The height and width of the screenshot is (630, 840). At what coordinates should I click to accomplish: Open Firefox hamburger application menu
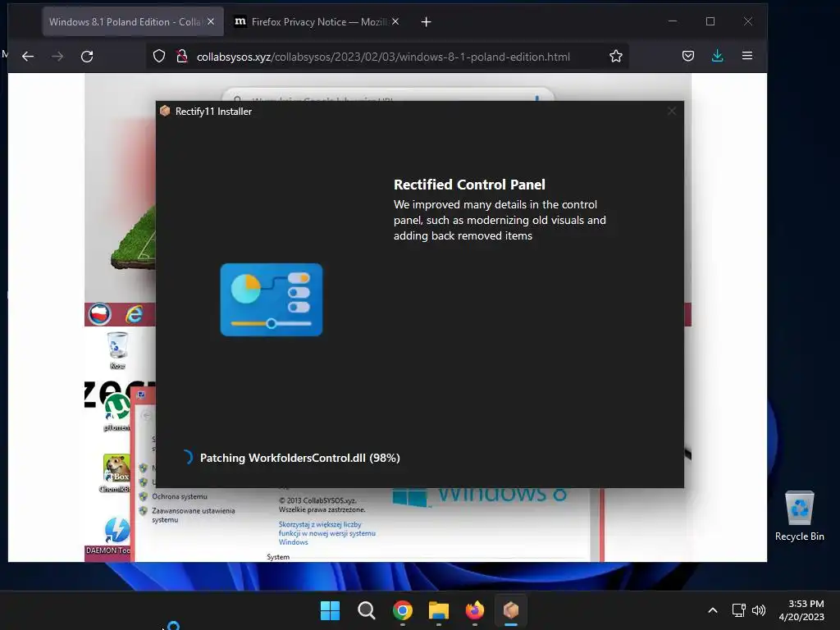[747, 56]
